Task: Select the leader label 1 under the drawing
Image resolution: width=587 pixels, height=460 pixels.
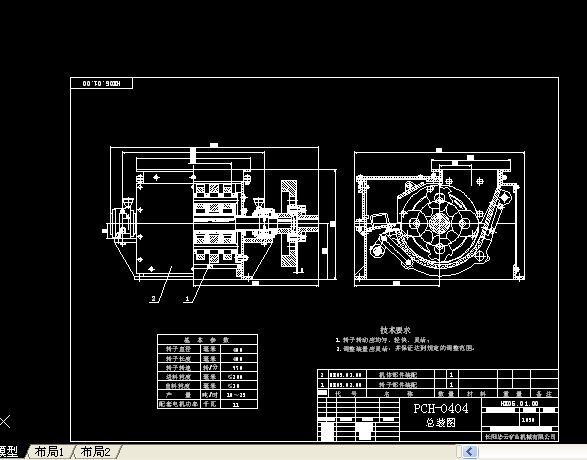Action: pyautogui.click(x=188, y=299)
